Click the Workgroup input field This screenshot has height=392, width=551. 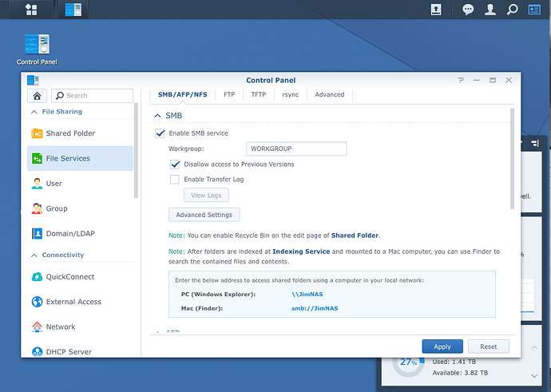296,149
